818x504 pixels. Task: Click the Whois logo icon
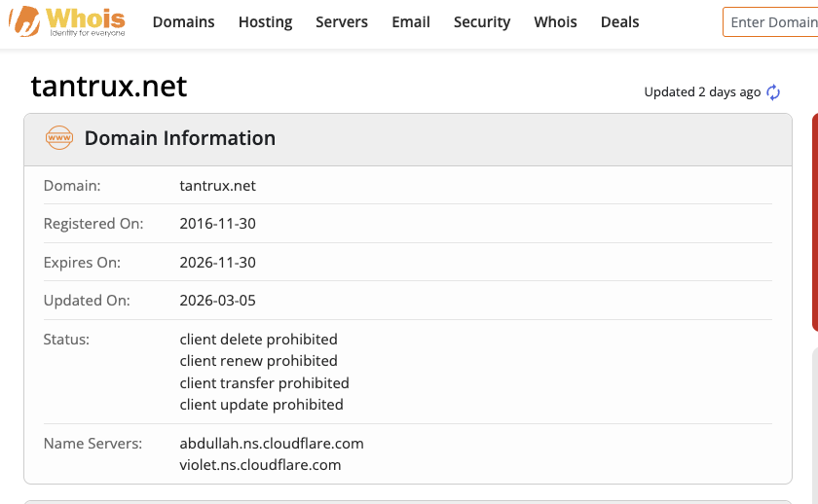(24, 22)
